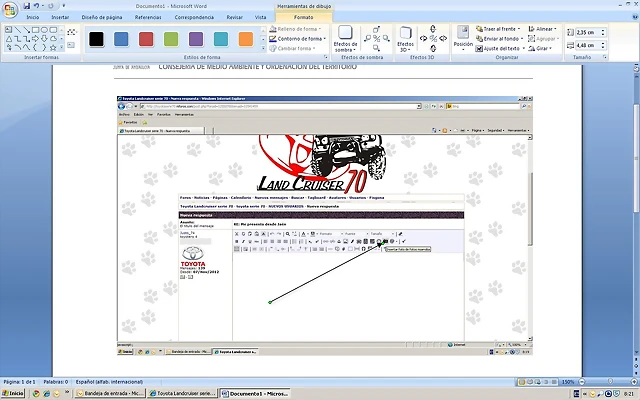Screen dimensions: 640x400
Task: Switch to Diseño de página tab
Action: [x=102, y=17]
